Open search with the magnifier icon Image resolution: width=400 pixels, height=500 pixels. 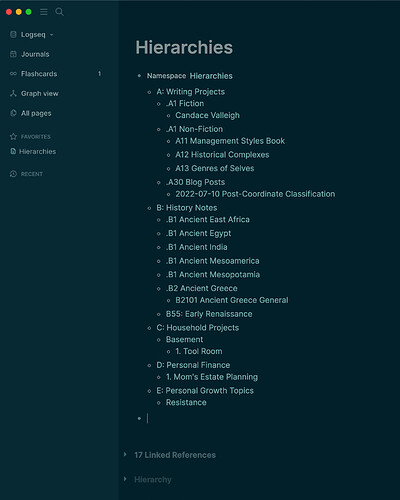[x=59, y=12]
